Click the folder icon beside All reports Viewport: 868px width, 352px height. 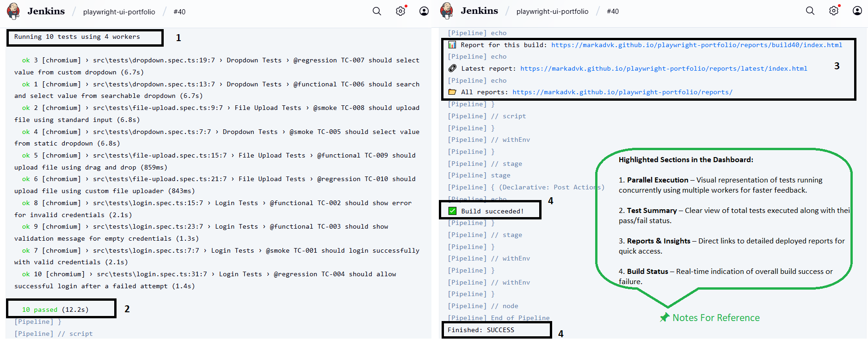pos(452,92)
